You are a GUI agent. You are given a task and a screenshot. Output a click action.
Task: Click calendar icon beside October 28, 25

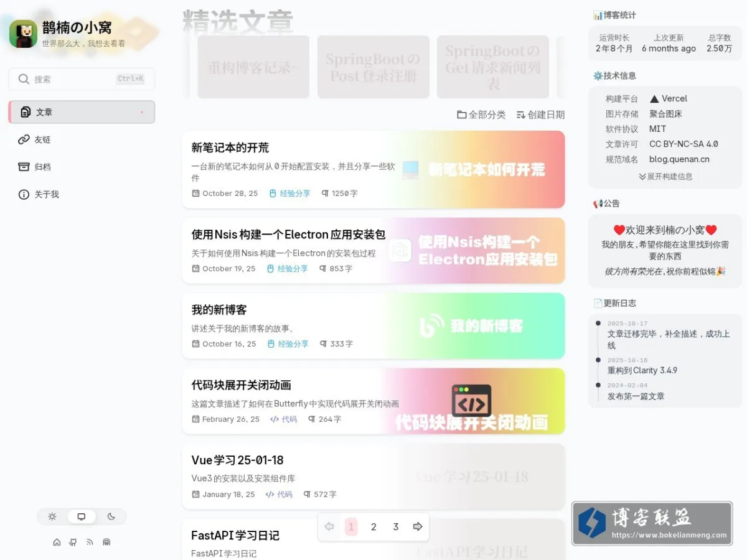click(x=196, y=194)
